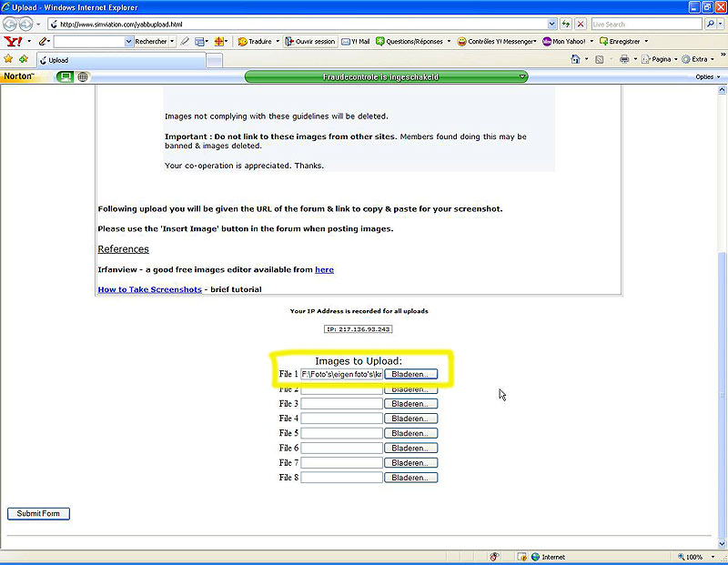The image size is (728, 565).
Task: Click the Live Search magnifier icon
Action: click(711, 24)
